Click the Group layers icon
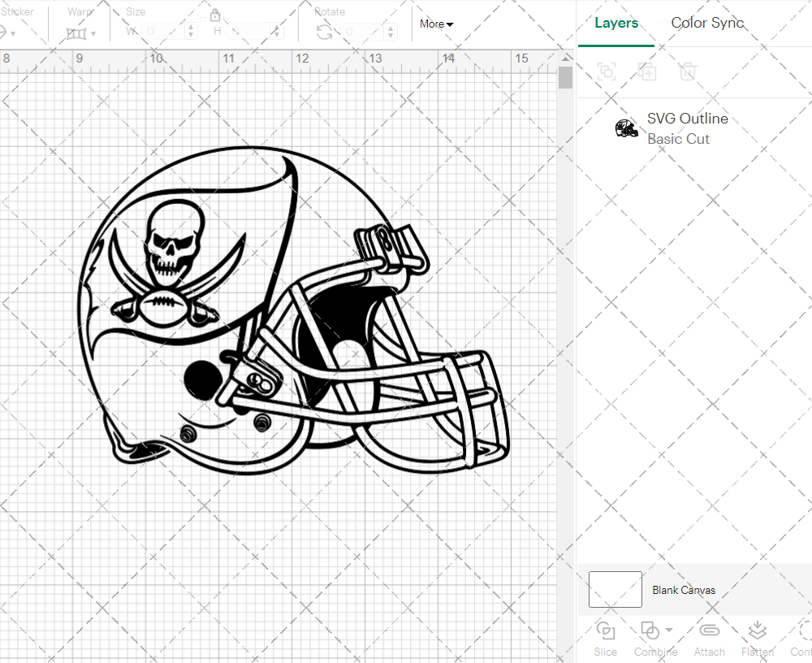Screen dimensions: 812x663 [606, 71]
